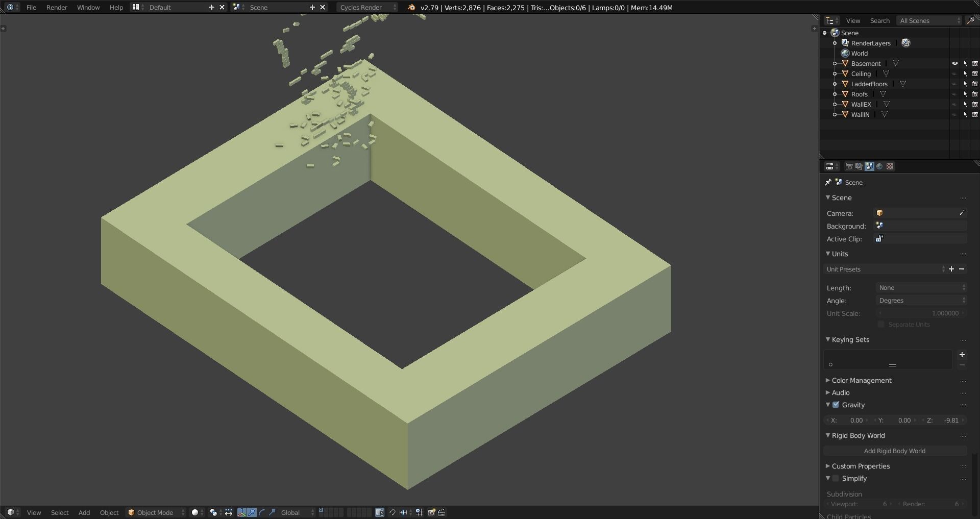980x519 pixels.
Task: Open the Info editor type selector
Action: click(x=13, y=7)
